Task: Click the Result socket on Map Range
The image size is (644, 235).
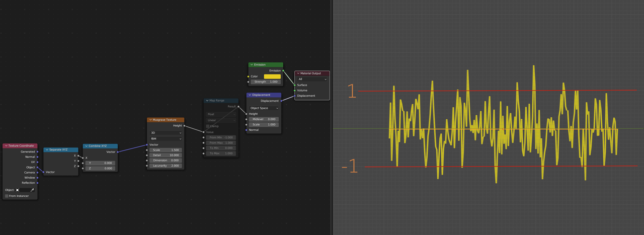Action: (x=238, y=107)
